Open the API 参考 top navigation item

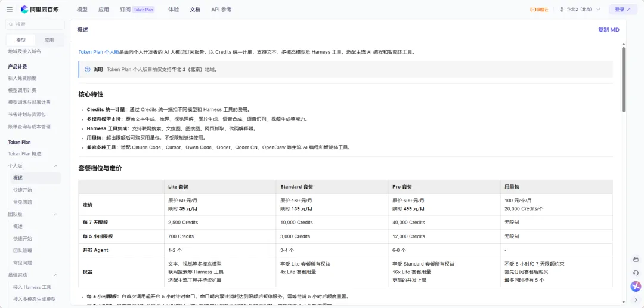221,10
